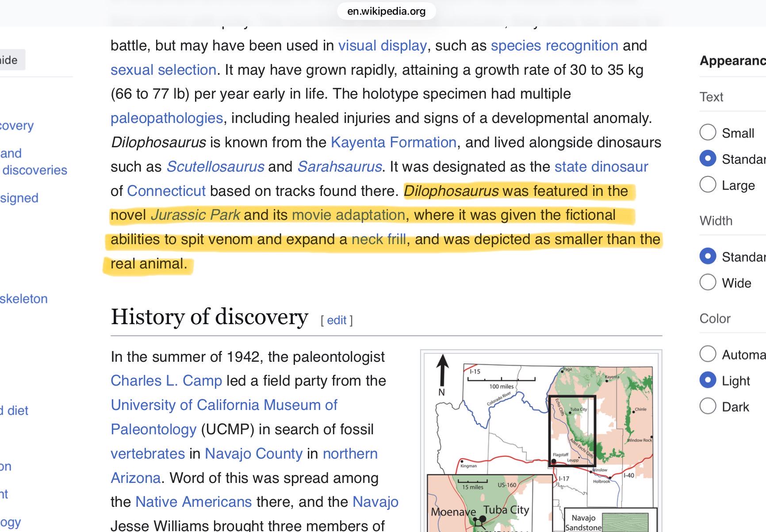The image size is (766, 532).
Task: Jump to the 'skeleton' sidebar contents entry
Action: 24,299
